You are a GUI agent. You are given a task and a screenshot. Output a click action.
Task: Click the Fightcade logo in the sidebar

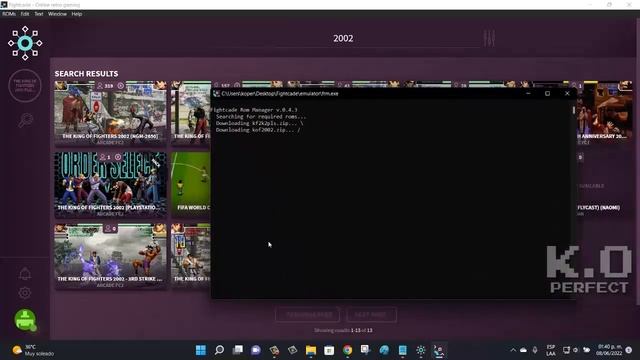(25, 43)
